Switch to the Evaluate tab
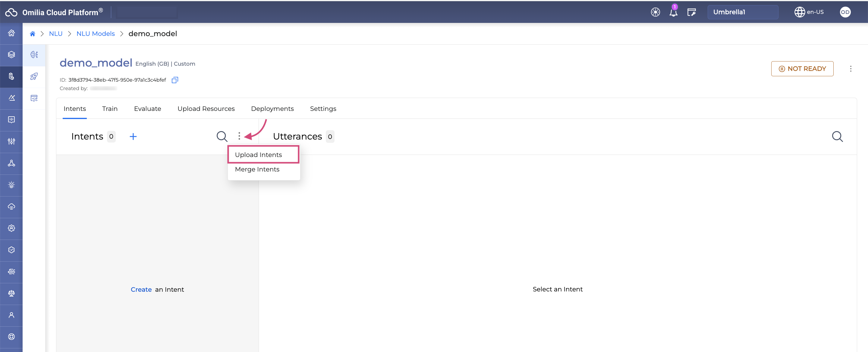 (x=147, y=108)
